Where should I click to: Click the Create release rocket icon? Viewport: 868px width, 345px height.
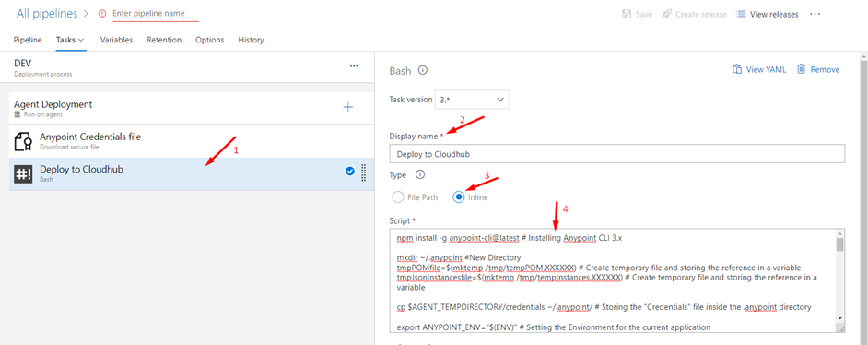tap(667, 14)
